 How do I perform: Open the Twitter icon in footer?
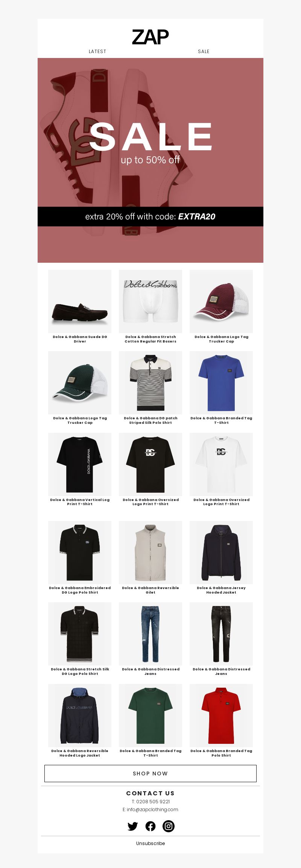[x=132, y=826]
